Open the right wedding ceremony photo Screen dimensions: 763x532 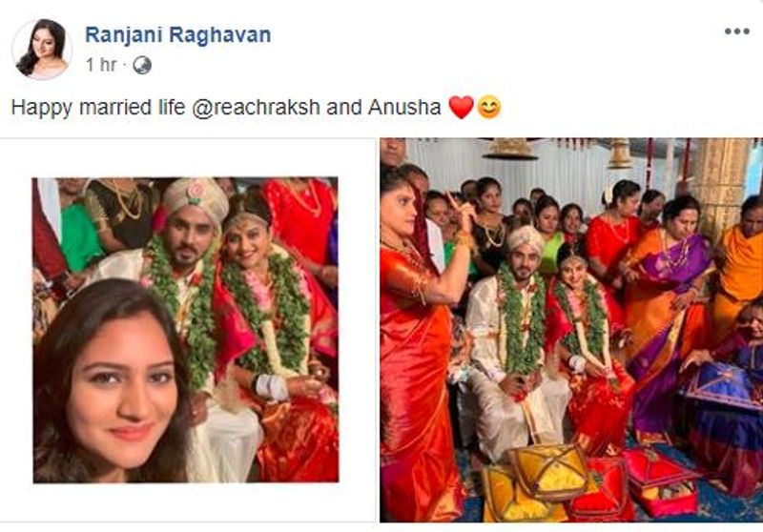[571, 330]
